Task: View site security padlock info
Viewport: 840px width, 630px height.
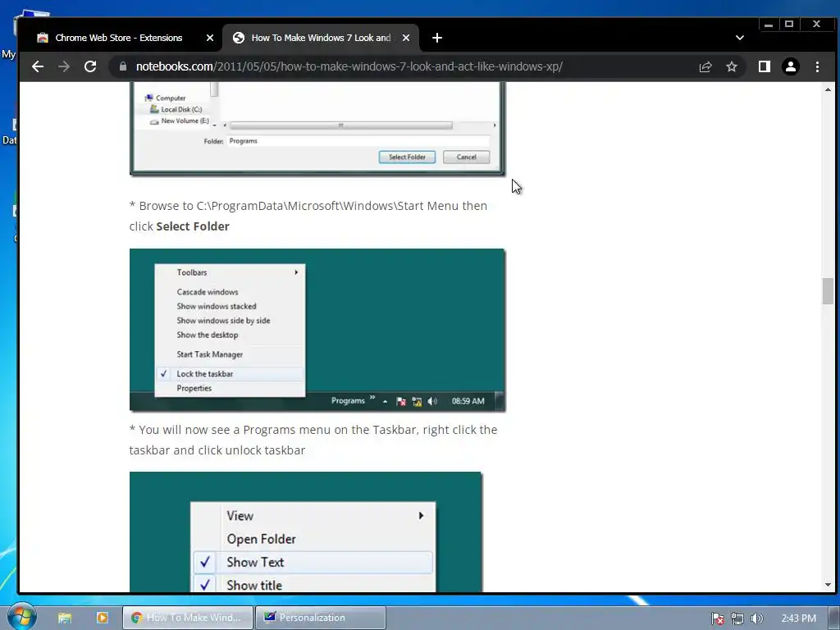Action: tap(123, 66)
